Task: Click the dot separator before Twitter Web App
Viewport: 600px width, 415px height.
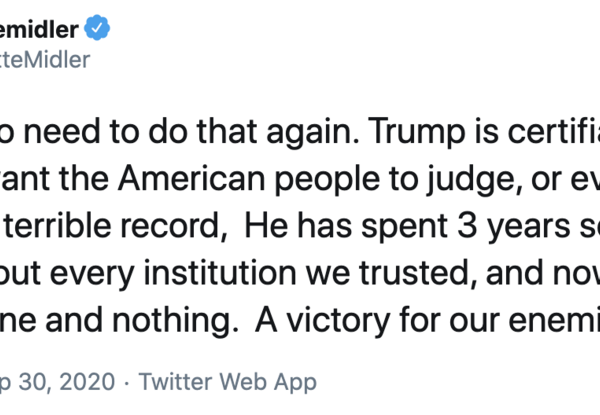Action: click(x=126, y=381)
